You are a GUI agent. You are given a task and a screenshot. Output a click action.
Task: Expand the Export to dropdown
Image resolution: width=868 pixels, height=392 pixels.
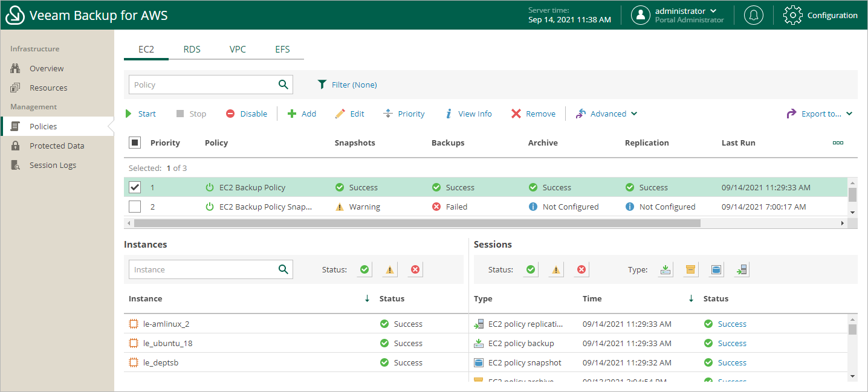coord(820,114)
